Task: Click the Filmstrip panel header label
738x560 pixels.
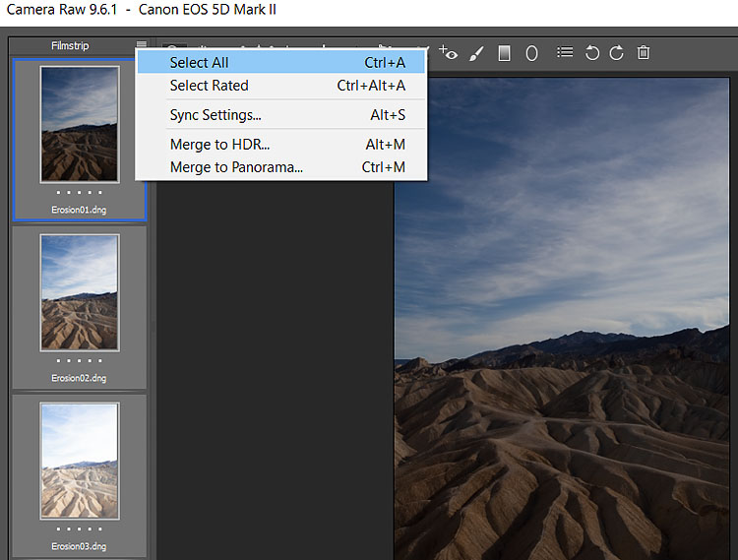Action: 70,46
